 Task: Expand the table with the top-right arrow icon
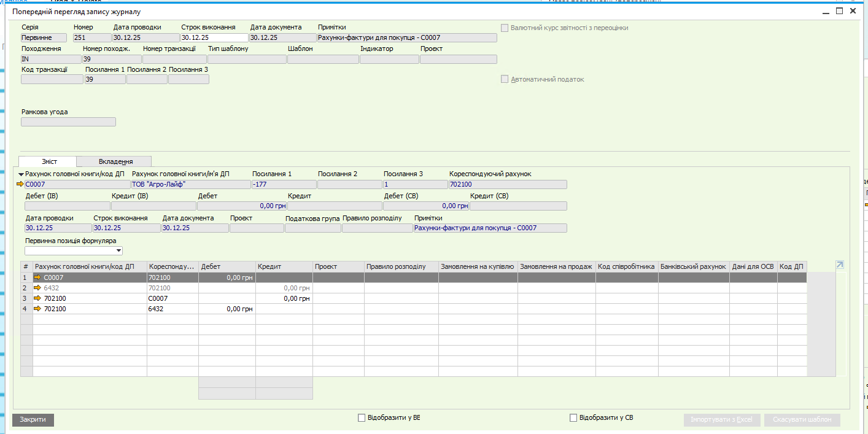(840, 265)
